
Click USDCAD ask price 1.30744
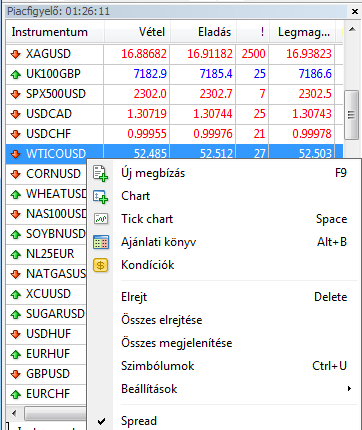pos(213,114)
